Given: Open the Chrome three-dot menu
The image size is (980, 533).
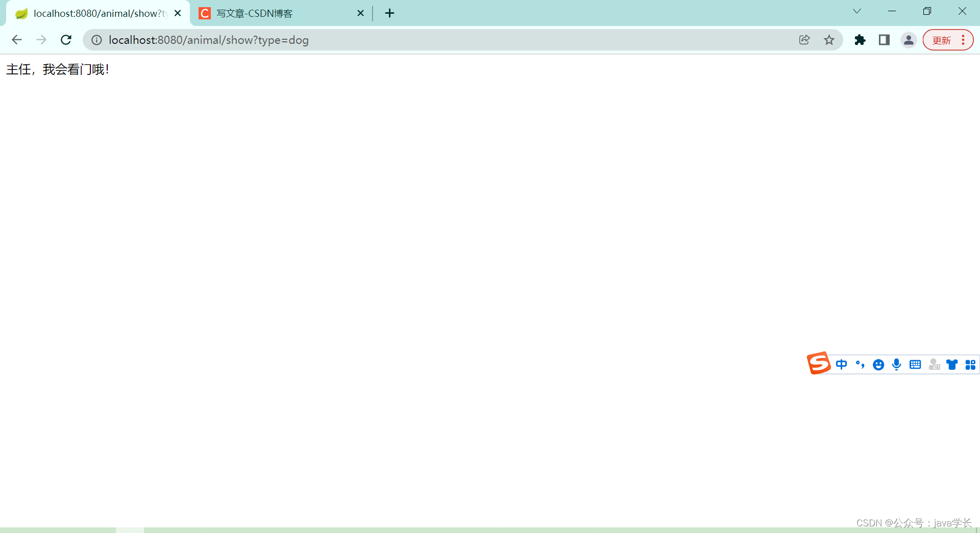Looking at the screenshot, I should (x=963, y=40).
